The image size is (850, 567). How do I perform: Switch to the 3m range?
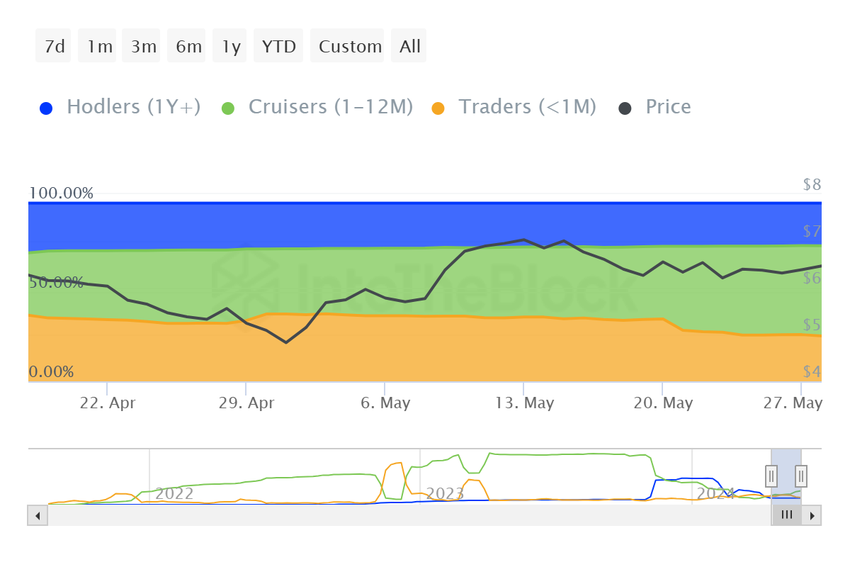pos(144,46)
